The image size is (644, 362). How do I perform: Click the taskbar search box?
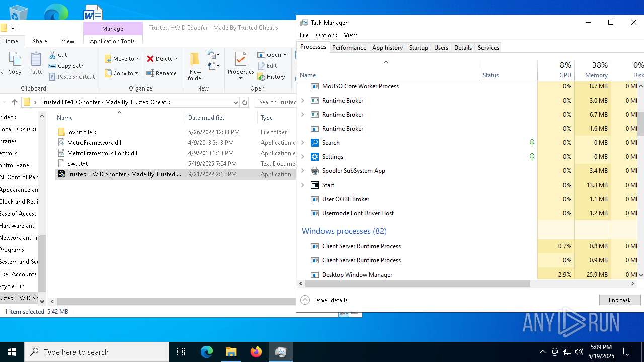pyautogui.click(x=97, y=352)
